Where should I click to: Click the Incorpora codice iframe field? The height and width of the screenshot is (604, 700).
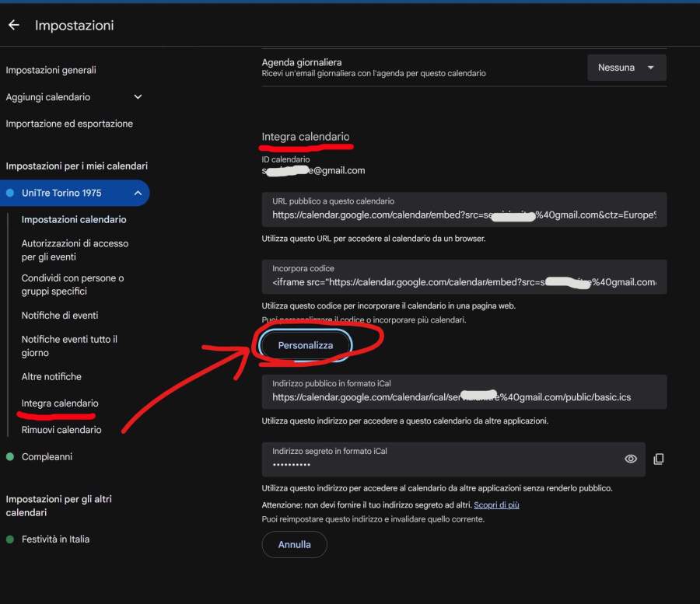[x=464, y=281]
